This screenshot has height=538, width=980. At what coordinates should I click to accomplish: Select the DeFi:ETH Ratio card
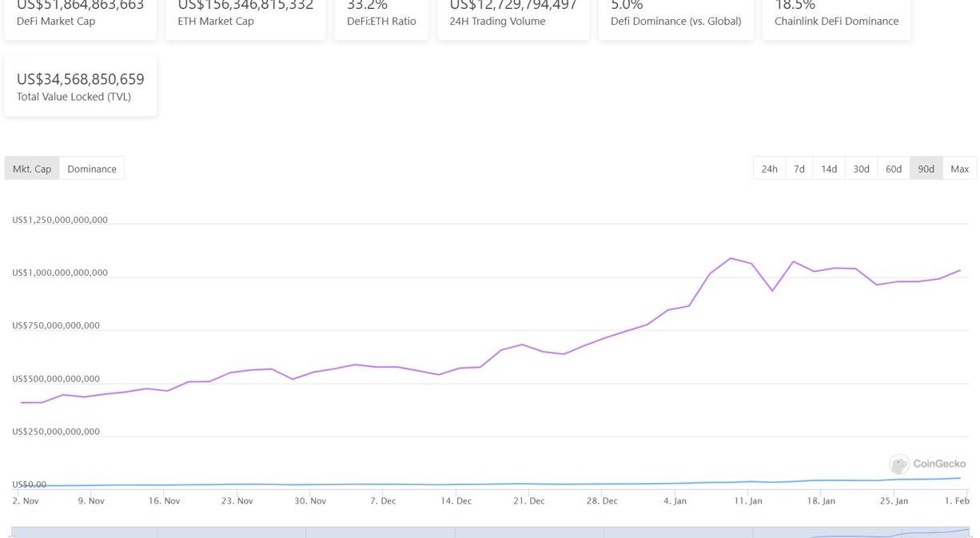[381, 16]
